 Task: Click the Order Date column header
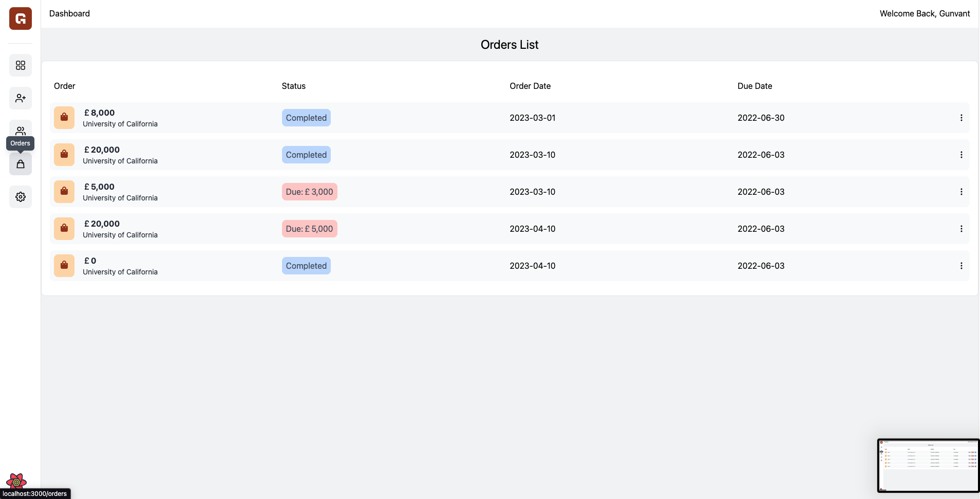[x=530, y=86]
